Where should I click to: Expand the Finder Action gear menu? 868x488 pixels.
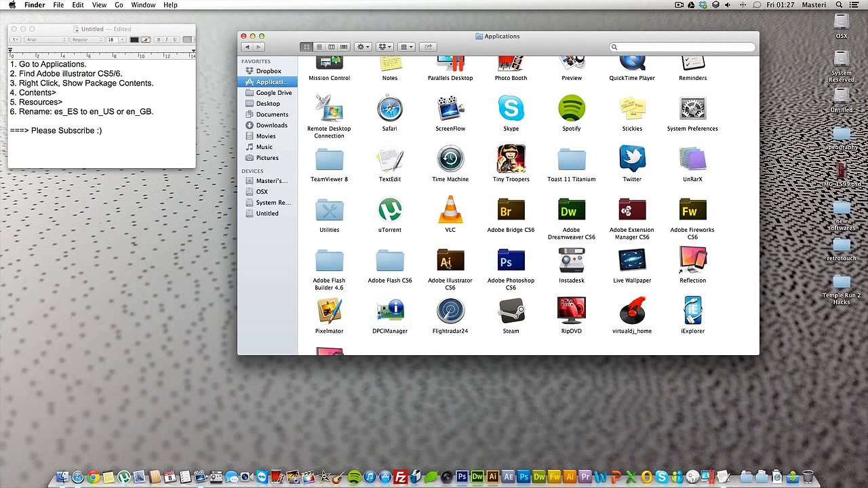tap(363, 47)
